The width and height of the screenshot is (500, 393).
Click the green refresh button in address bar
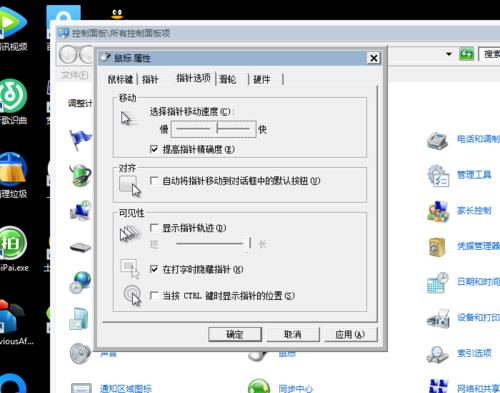(x=466, y=54)
